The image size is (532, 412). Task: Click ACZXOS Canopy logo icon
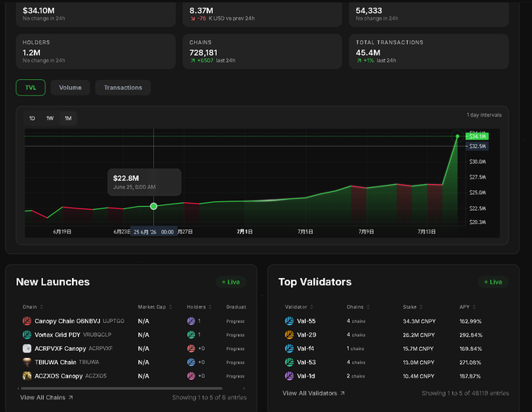coord(27,376)
